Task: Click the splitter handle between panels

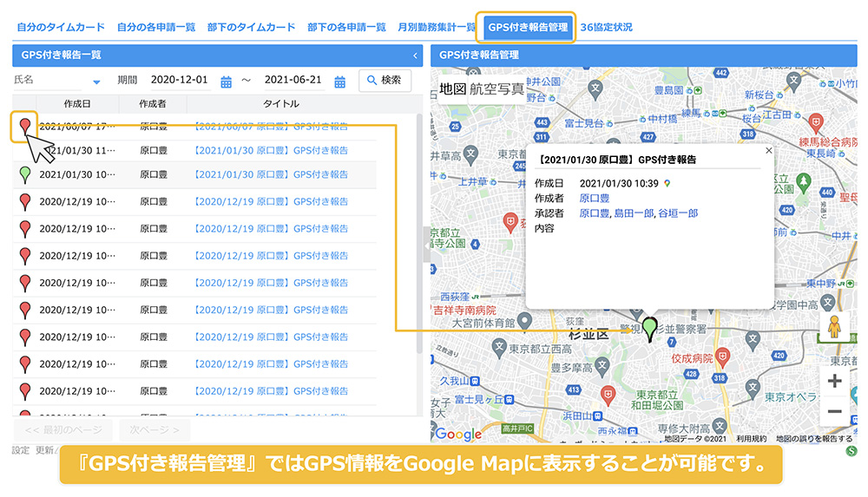Action: [427, 244]
